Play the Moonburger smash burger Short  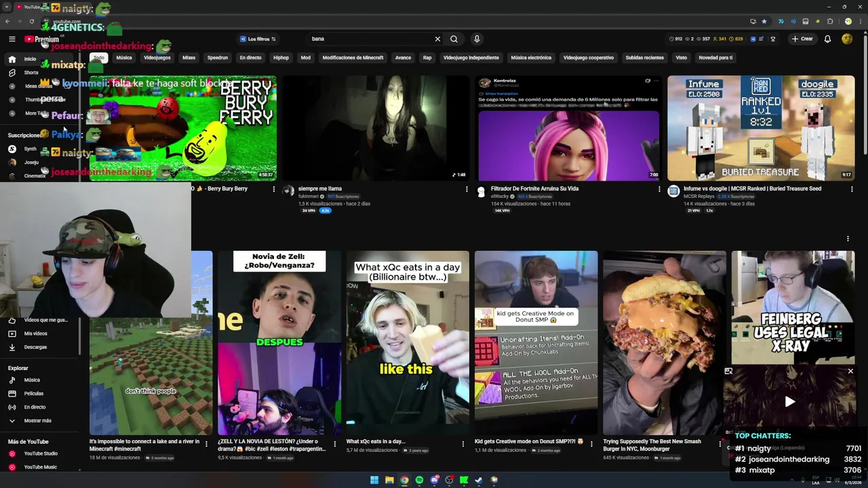point(665,342)
